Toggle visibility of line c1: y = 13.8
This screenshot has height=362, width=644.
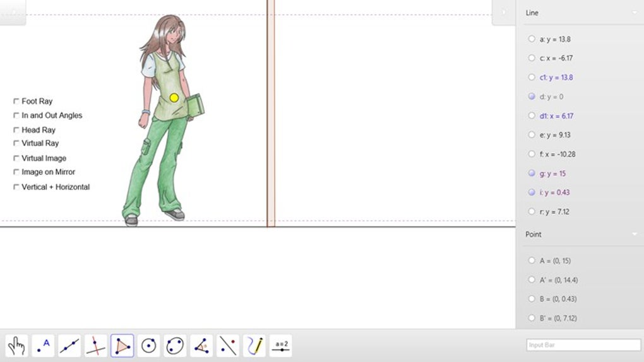tap(532, 77)
